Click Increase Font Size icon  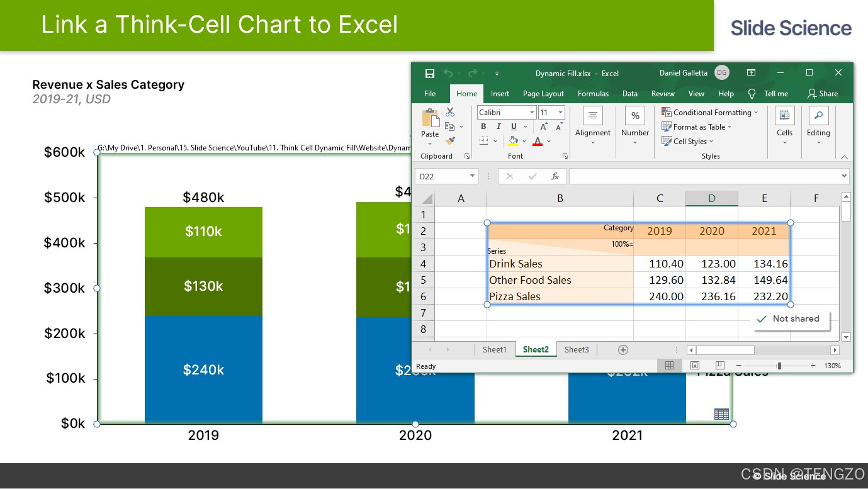[543, 126]
